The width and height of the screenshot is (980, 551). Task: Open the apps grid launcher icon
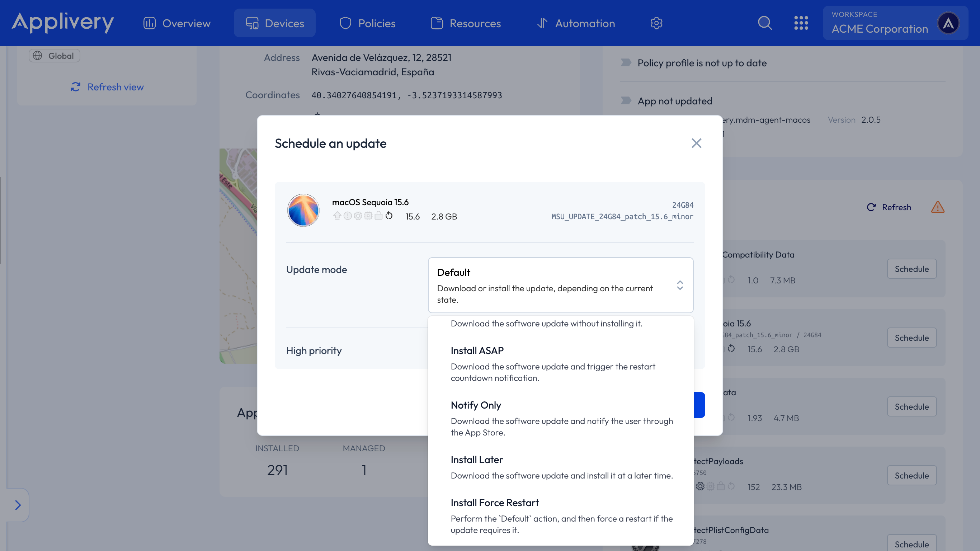801,23
